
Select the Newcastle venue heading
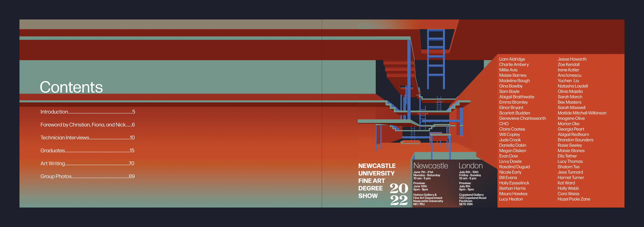[x=431, y=166]
